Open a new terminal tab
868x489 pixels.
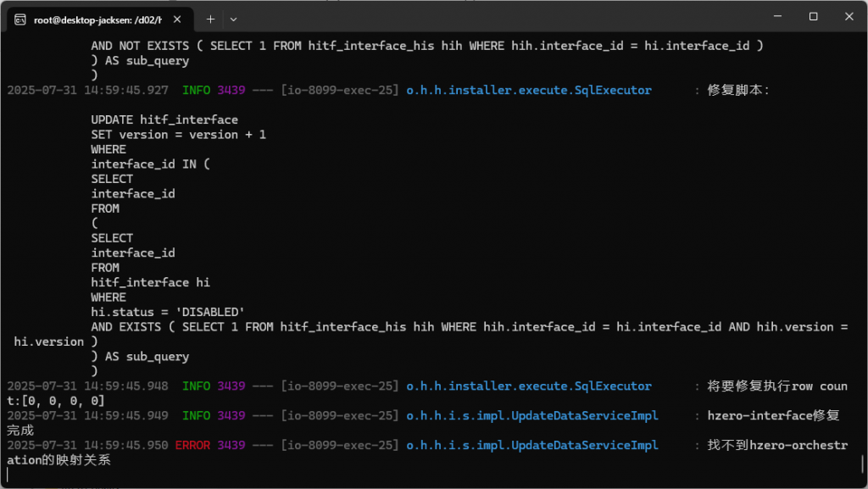click(x=210, y=19)
